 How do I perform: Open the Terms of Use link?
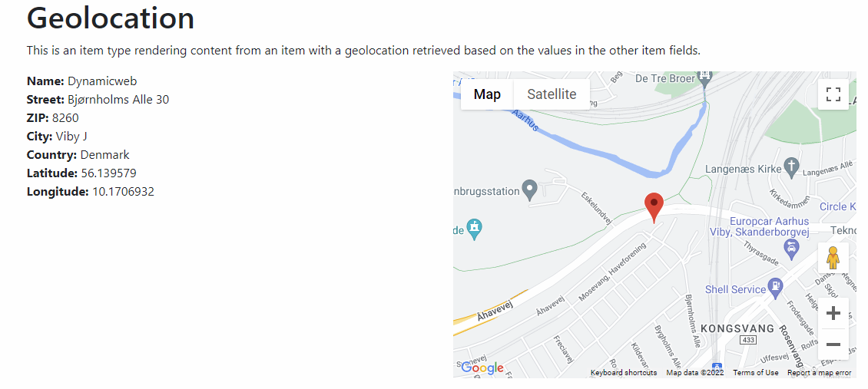tap(756, 373)
